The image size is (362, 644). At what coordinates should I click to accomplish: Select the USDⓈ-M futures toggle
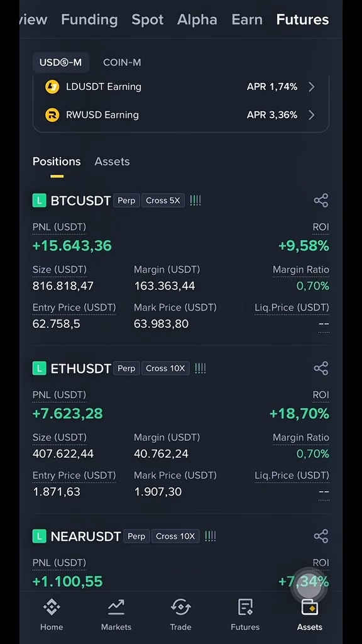(x=60, y=62)
